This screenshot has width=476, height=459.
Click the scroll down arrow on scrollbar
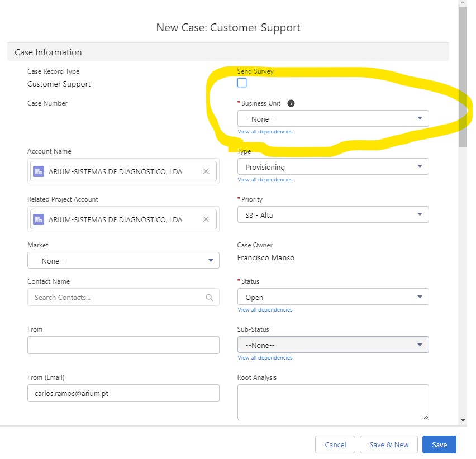tap(463, 420)
